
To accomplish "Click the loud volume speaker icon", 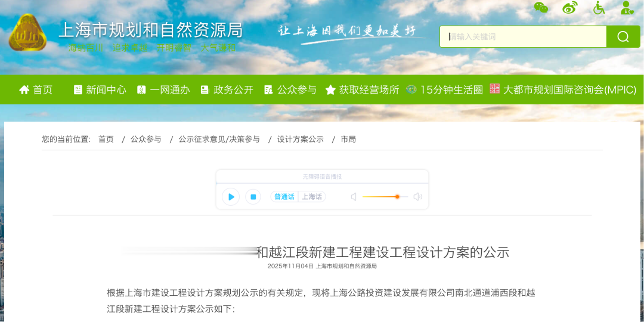I will [x=417, y=197].
